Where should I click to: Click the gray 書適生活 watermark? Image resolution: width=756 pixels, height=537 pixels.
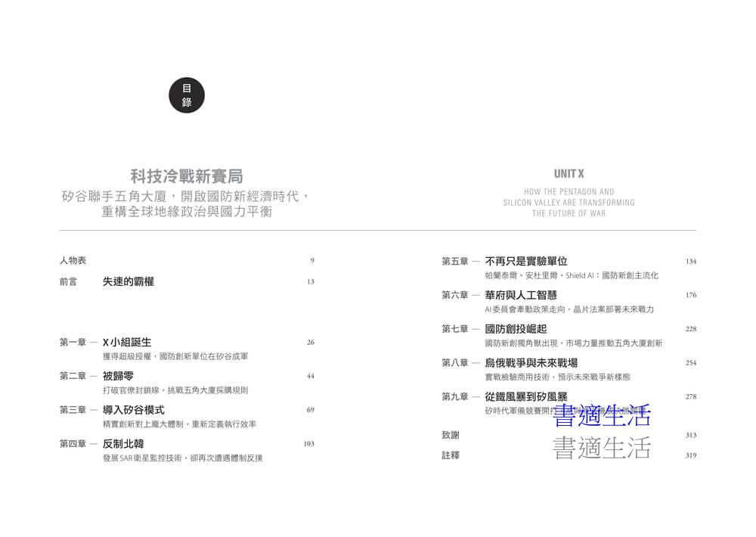(602, 448)
